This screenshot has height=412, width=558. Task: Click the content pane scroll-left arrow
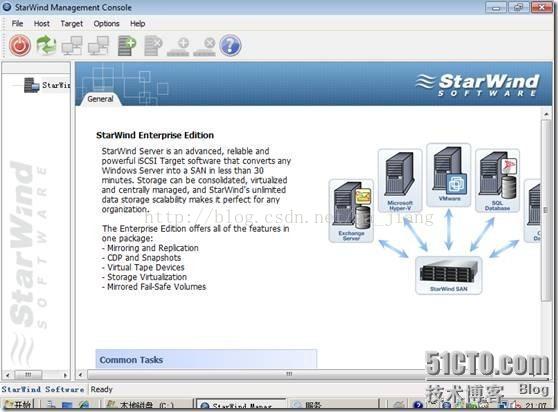point(80,374)
